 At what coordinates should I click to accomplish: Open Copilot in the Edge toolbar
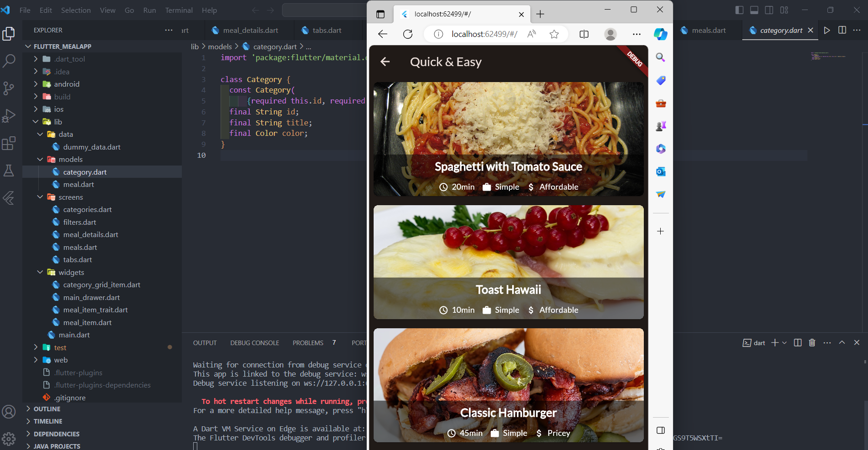tap(660, 34)
